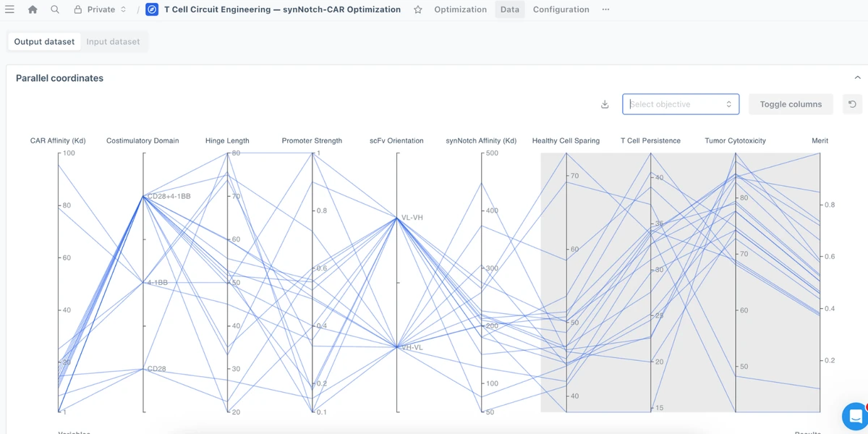Download the parallel coordinates chart
The image size is (868, 434).
click(x=605, y=104)
